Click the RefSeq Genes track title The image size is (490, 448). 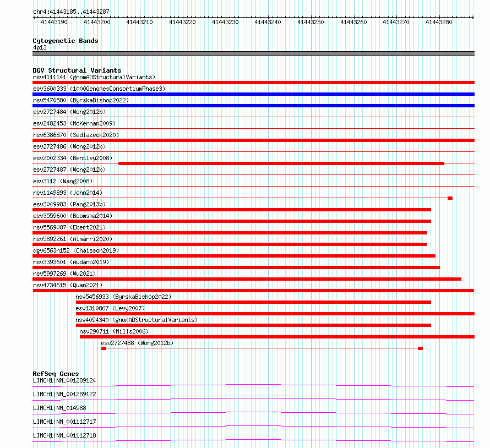click(x=56, y=374)
